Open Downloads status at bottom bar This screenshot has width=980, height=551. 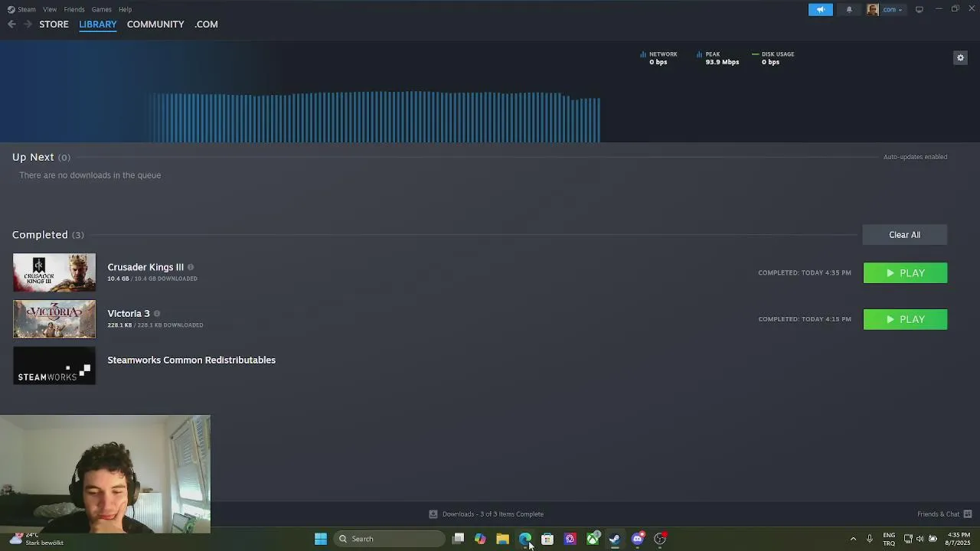[486, 514]
